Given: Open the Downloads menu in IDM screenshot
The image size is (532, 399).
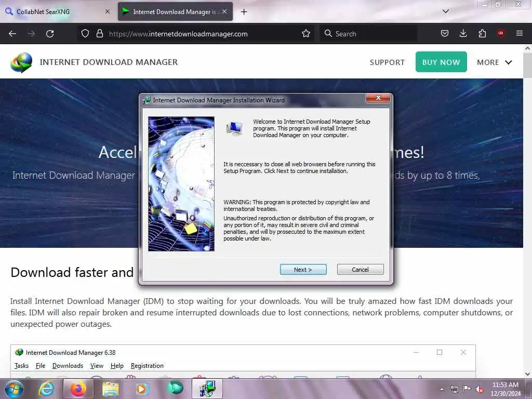Looking at the screenshot, I should coord(68,366).
